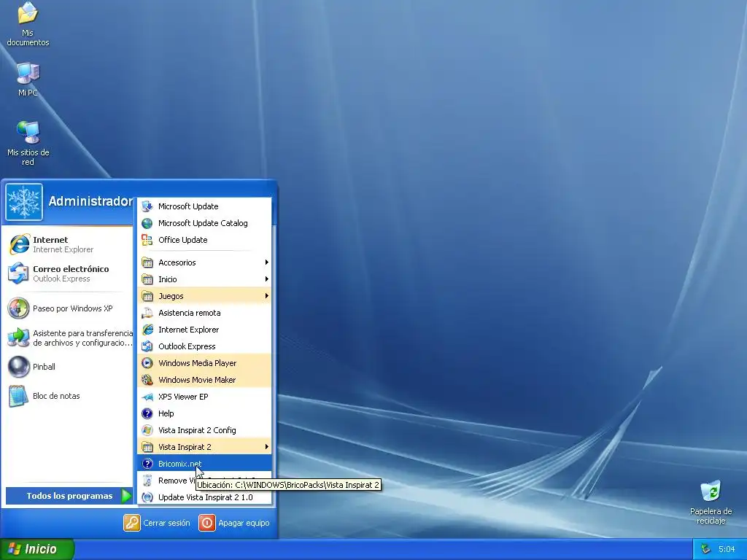Click the Internet Explorer subtitle under Internet
This screenshot has height=560, width=747.
(63, 249)
